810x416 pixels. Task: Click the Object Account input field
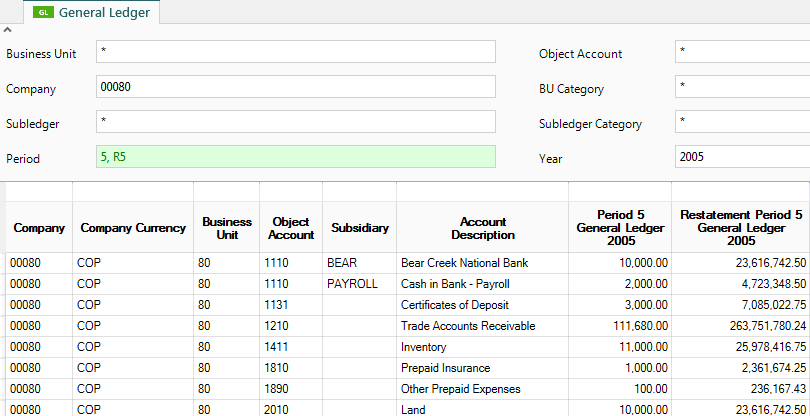[x=742, y=52]
